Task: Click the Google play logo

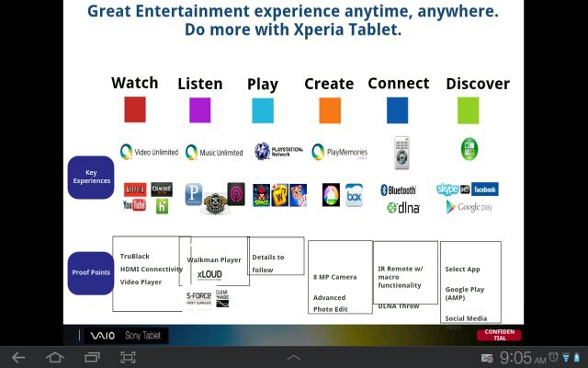Action: coord(469,207)
